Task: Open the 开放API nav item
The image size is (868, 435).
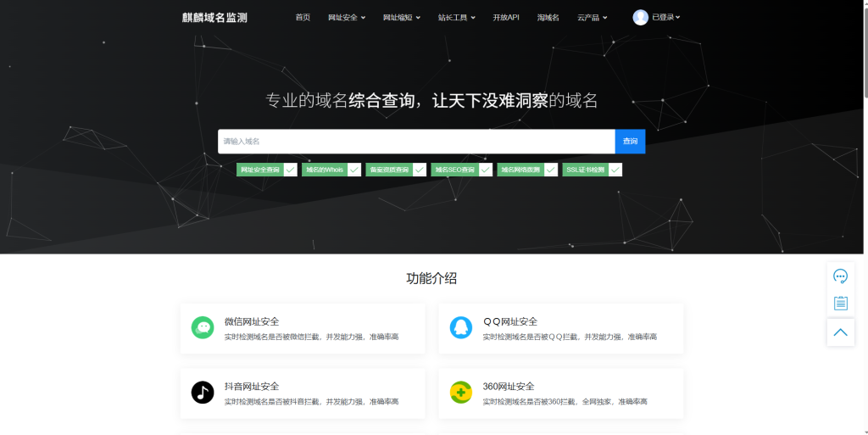Action: (506, 18)
